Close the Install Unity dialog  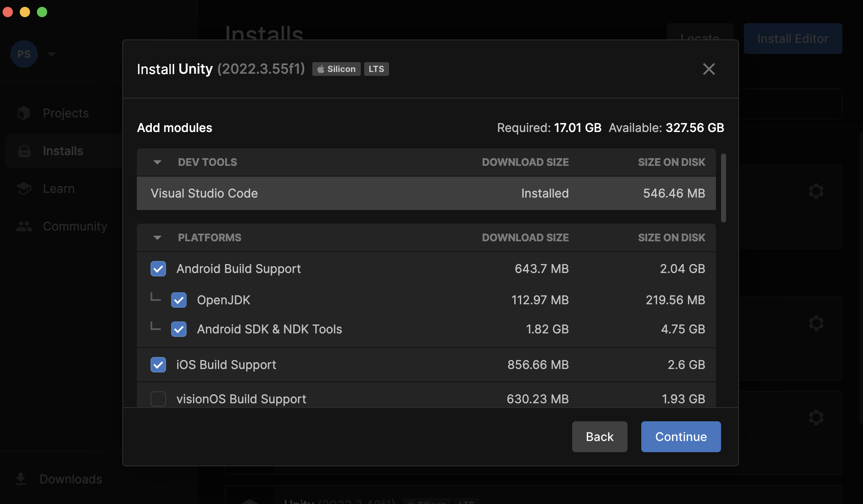(x=709, y=69)
